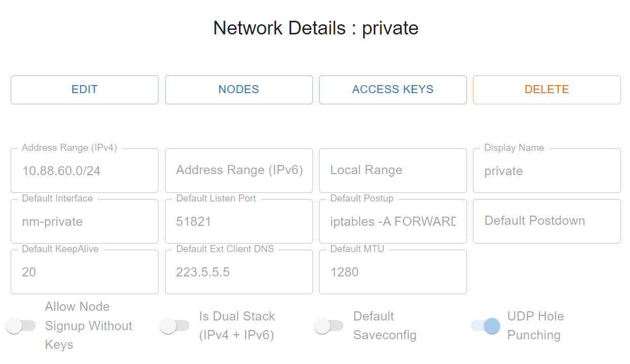Image resolution: width=630 pixels, height=364 pixels.
Task: Select the Default Postup field
Action: tap(393, 221)
